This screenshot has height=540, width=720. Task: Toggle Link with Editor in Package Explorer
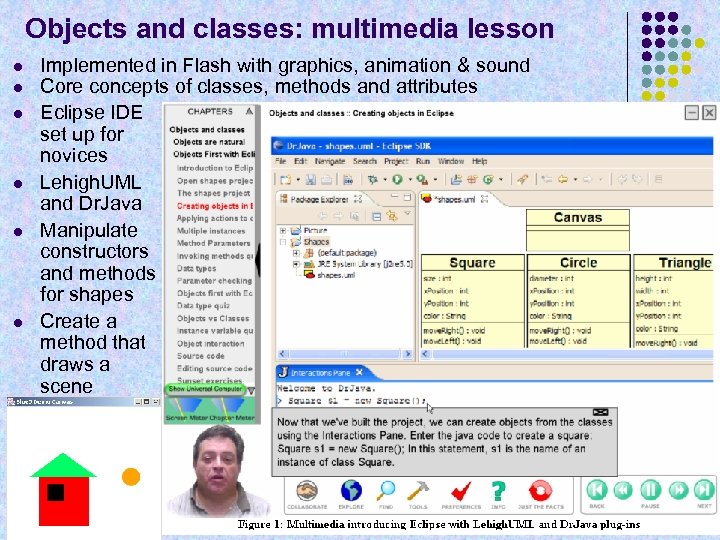click(392, 216)
